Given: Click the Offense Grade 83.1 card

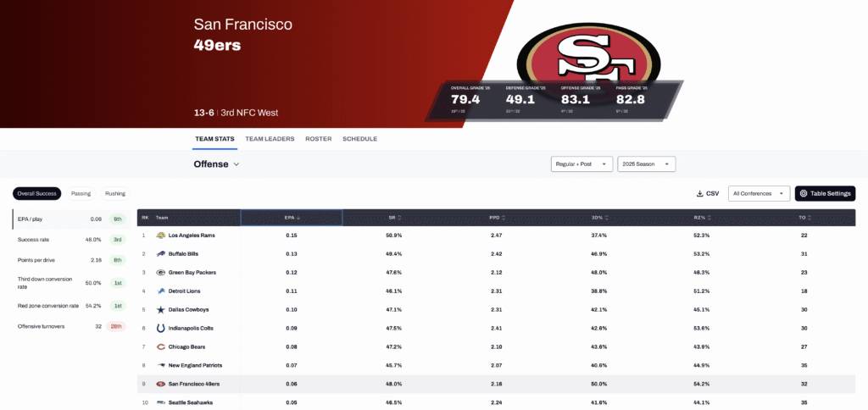Looking at the screenshot, I should [581, 100].
